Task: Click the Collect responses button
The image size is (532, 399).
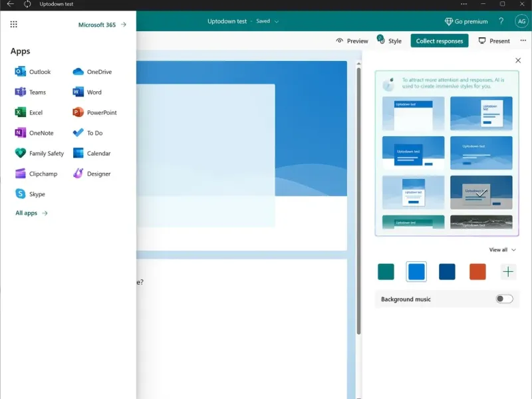Action: coord(440,41)
